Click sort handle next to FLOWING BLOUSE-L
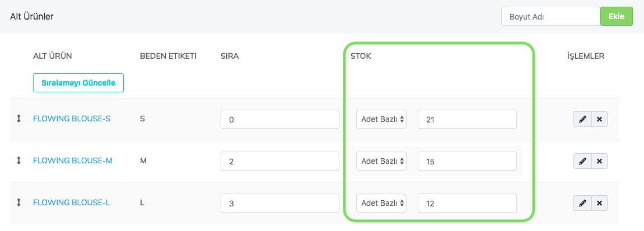The image size is (644, 231). (x=18, y=202)
